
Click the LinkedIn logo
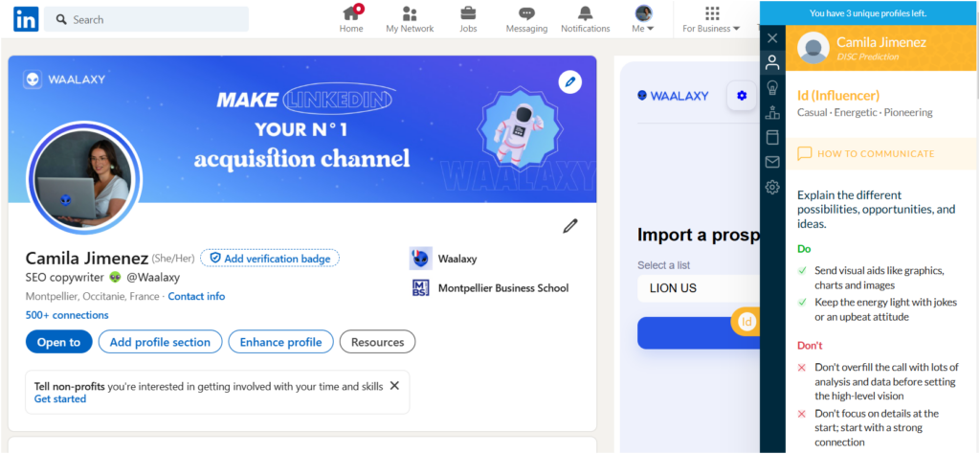point(26,19)
